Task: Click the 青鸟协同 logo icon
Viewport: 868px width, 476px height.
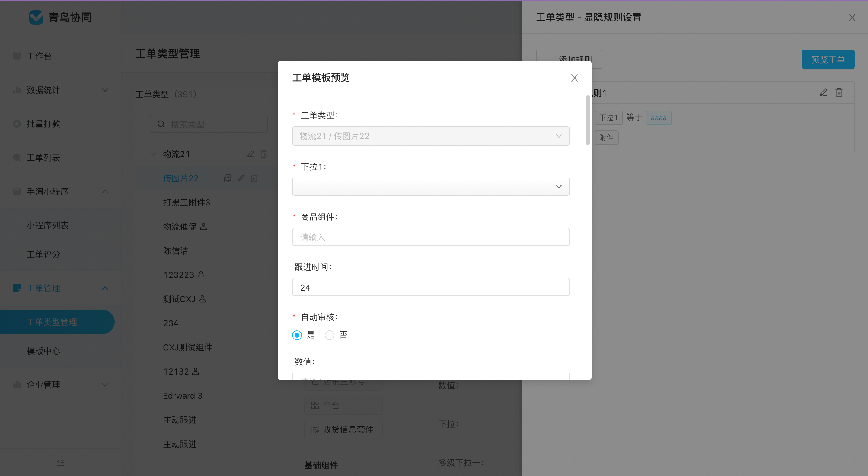Action: point(36,17)
